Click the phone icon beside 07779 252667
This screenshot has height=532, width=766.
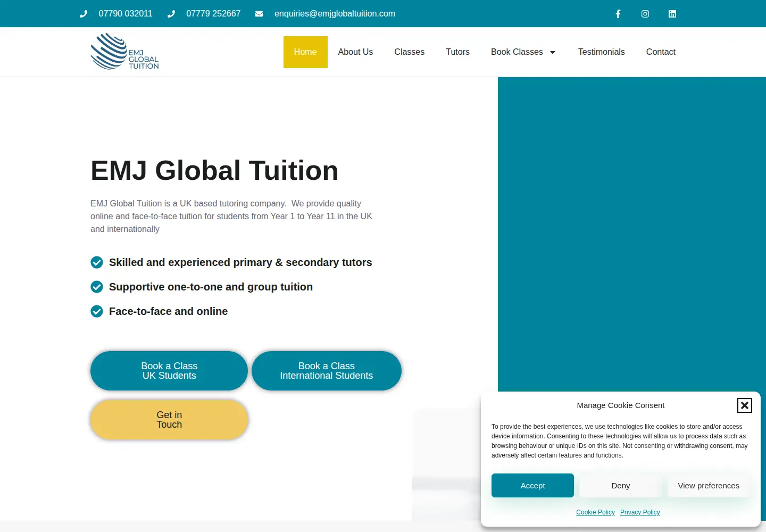171,14
